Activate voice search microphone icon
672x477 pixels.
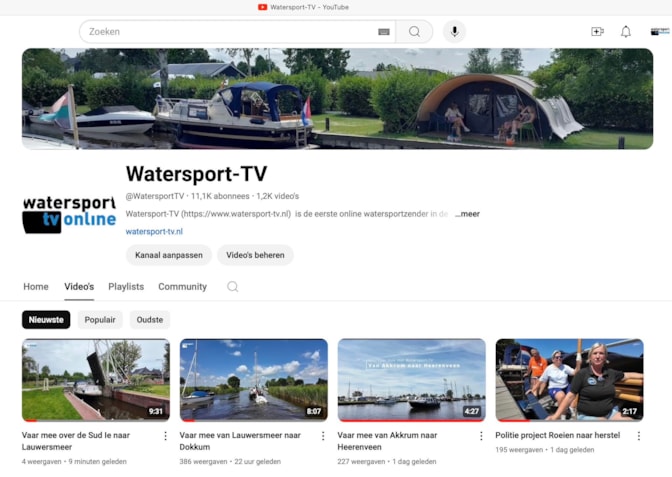(454, 32)
